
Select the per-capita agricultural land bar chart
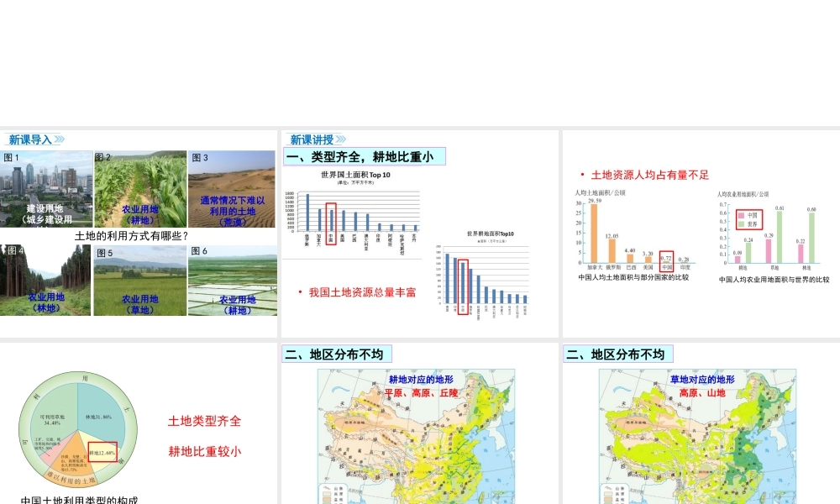pos(769,231)
